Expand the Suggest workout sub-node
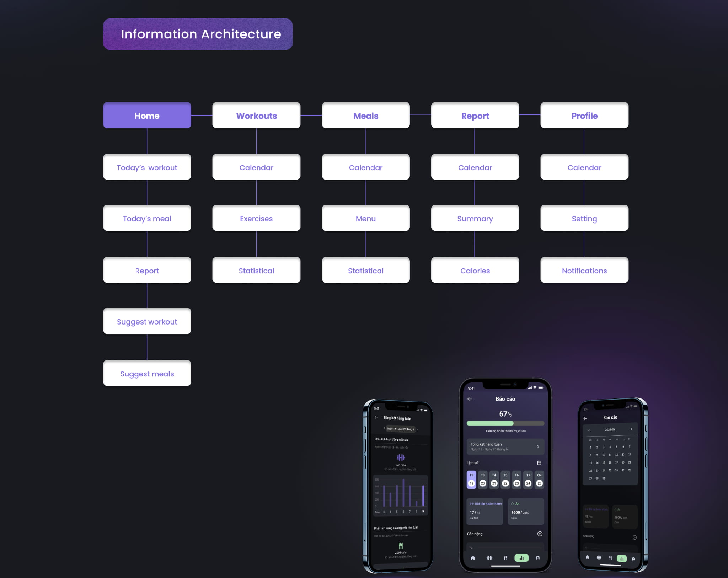728x578 pixels. (147, 321)
